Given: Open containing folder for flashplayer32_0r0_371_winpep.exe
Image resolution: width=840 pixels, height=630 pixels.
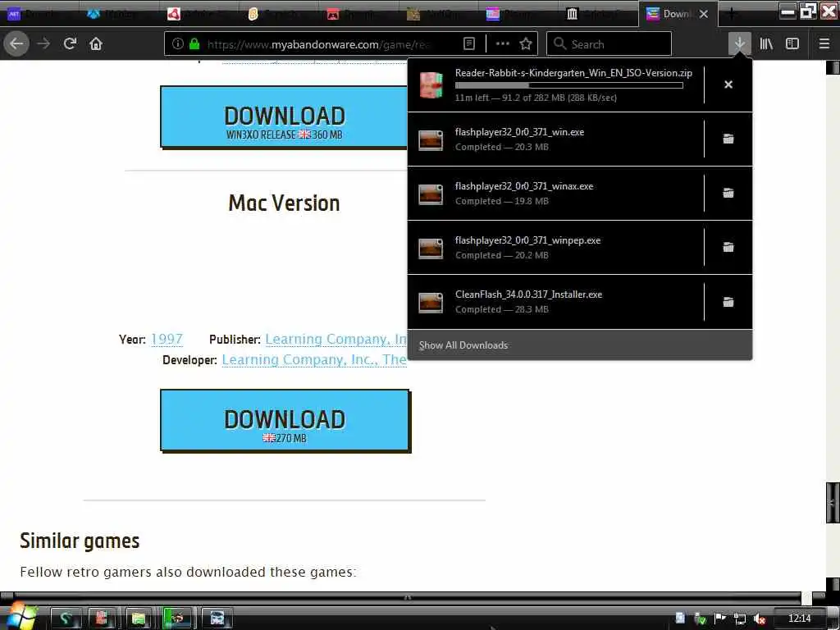Looking at the screenshot, I should tap(728, 247).
